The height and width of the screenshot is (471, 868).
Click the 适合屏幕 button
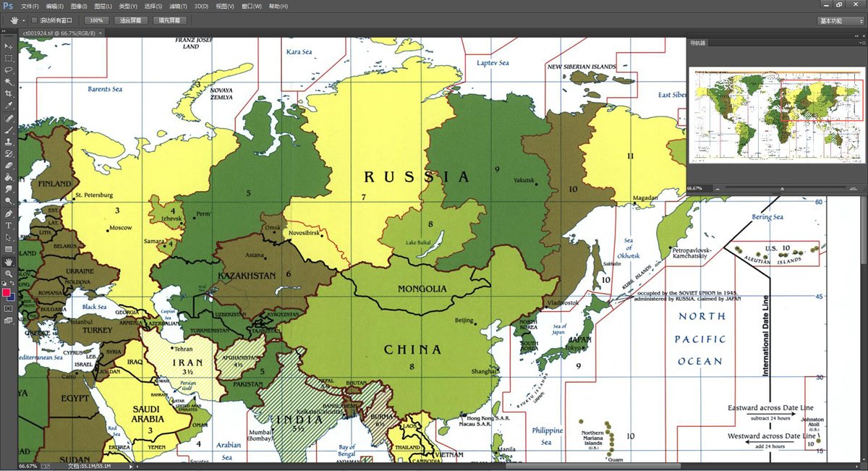tap(131, 21)
